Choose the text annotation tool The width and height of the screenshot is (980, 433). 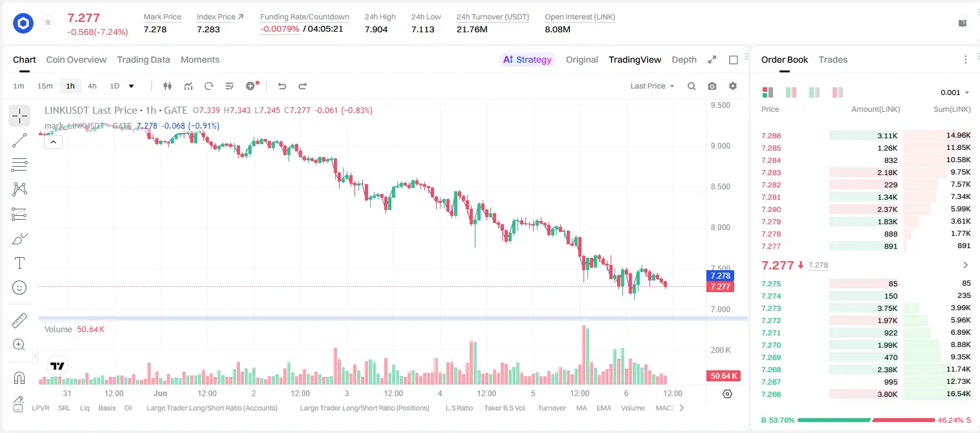point(19,263)
